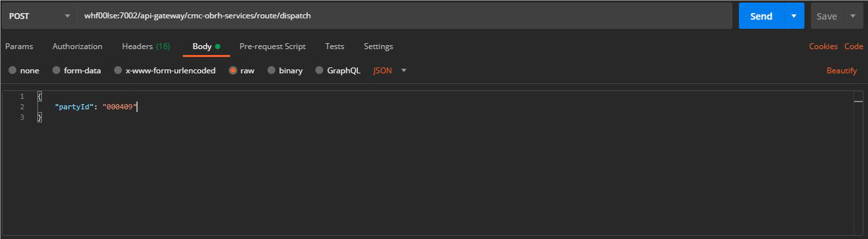The width and height of the screenshot is (868, 239).
Task: Open the Tests tab
Action: [x=334, y=46]
